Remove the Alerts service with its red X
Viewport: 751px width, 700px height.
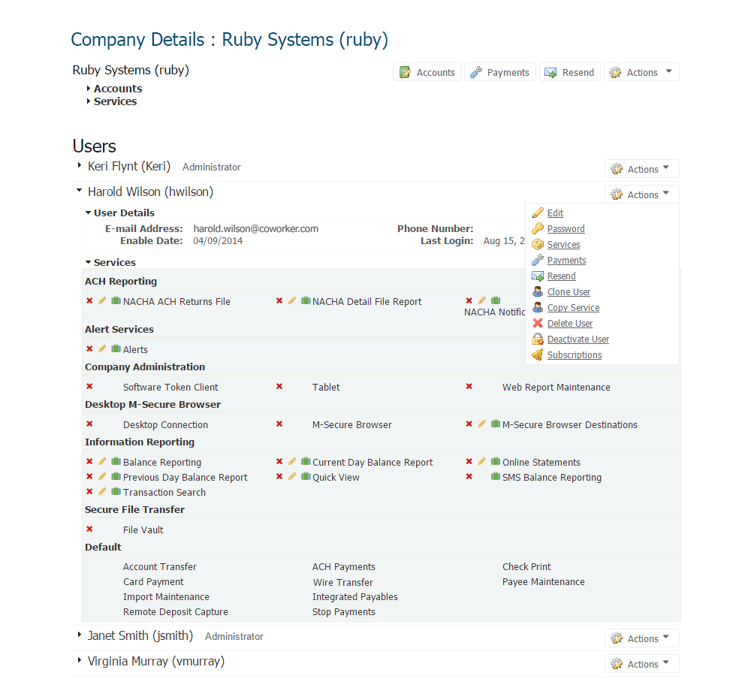(x=89, y=348)
